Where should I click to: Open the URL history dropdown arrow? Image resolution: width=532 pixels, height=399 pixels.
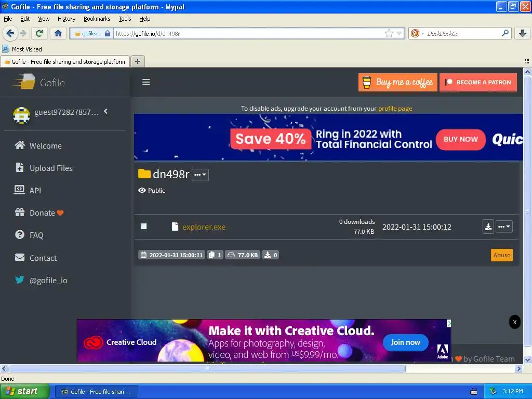400,33
